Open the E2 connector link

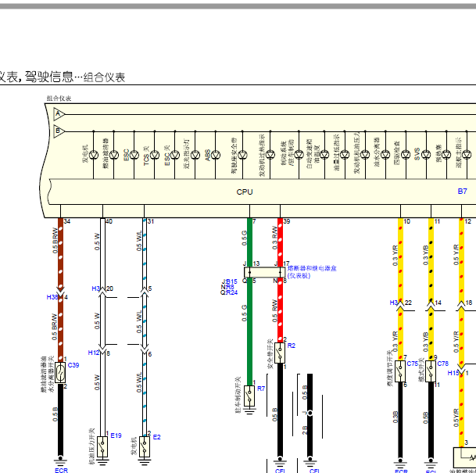156,437
